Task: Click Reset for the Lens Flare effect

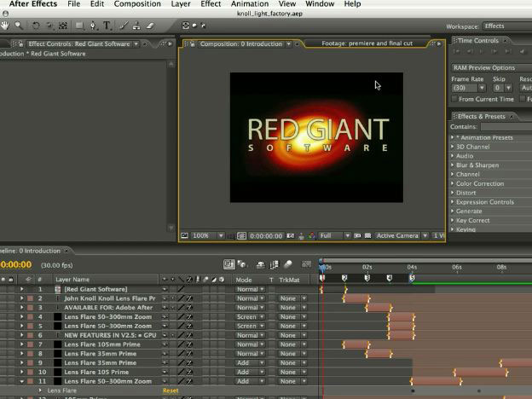Action: 171,390
